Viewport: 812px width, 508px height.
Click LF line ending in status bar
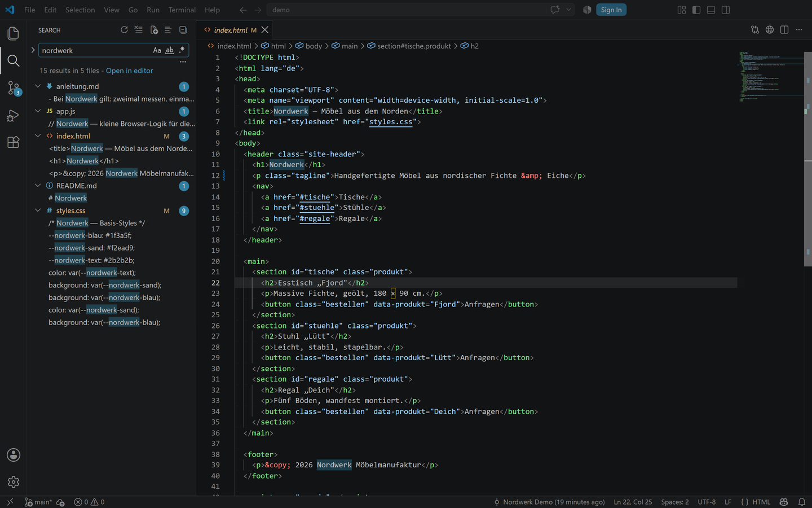728,502
